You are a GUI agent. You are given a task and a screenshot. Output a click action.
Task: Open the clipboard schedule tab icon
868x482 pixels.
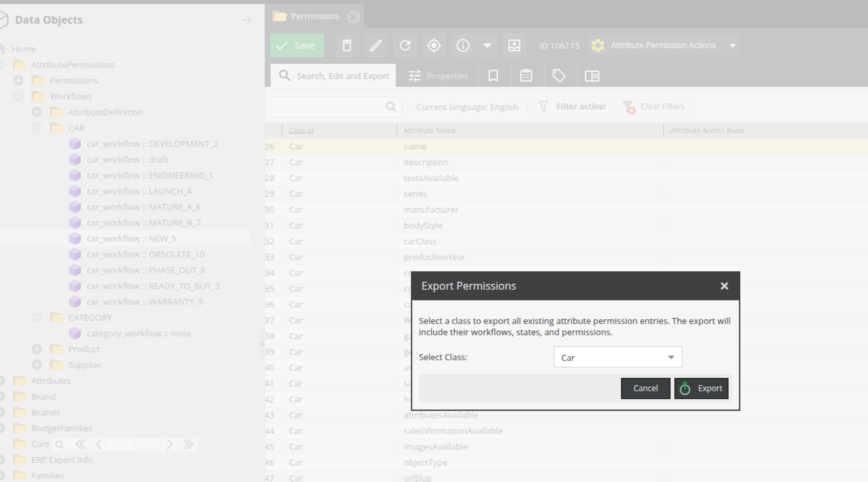click(x=526, y=76)
